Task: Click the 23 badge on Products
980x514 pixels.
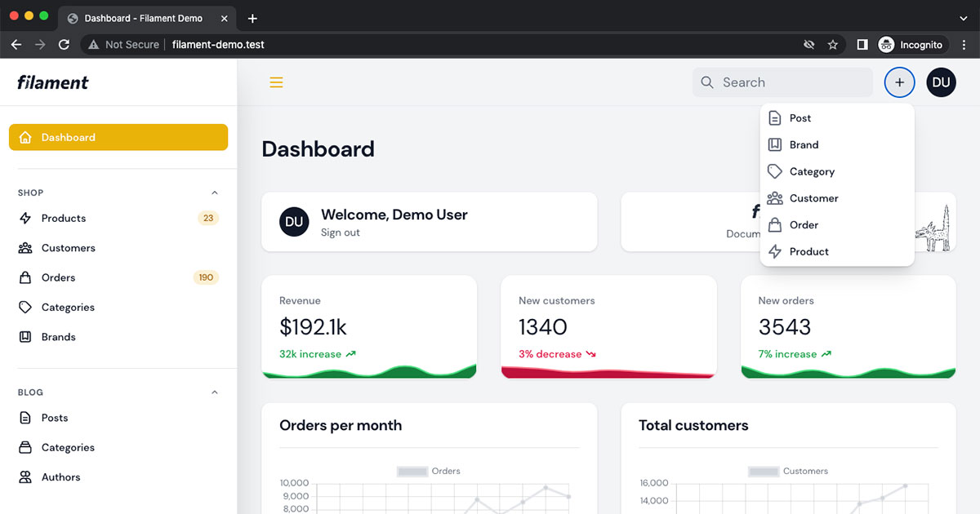Action: pos(208,218)
